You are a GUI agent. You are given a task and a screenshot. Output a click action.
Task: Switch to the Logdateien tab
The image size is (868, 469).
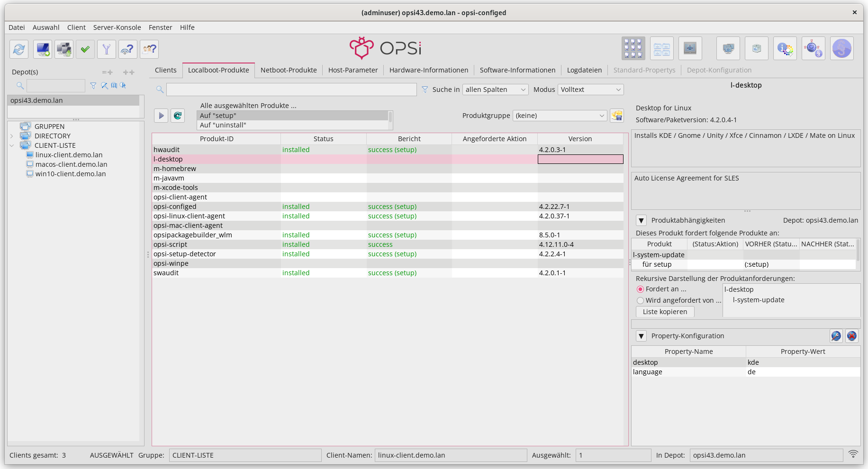(x=584, y=70)
